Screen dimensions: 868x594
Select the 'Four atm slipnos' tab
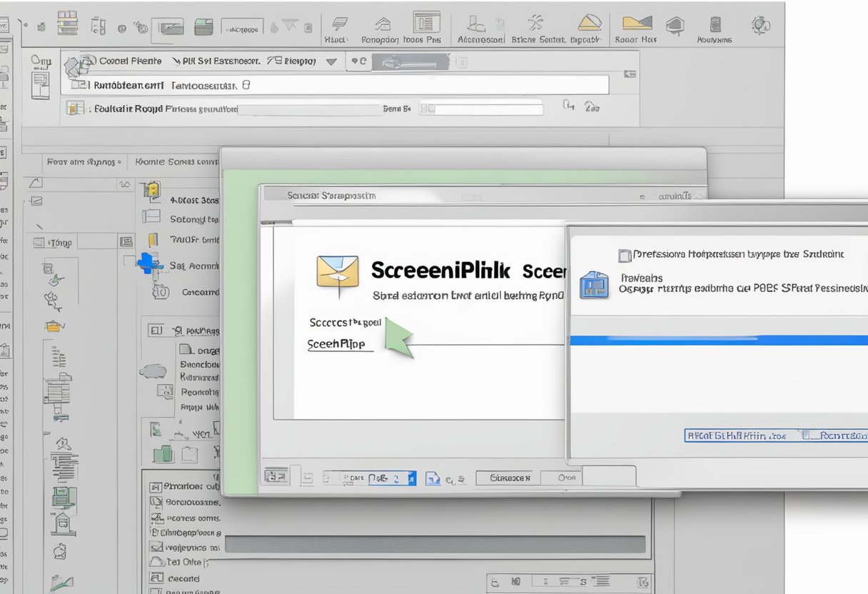[x=81, y=162]
